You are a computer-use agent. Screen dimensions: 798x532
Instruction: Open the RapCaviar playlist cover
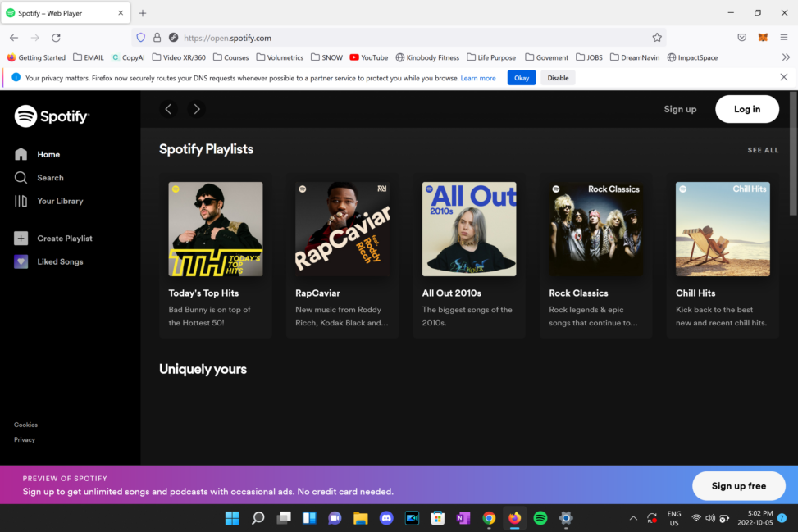point(343,229)
